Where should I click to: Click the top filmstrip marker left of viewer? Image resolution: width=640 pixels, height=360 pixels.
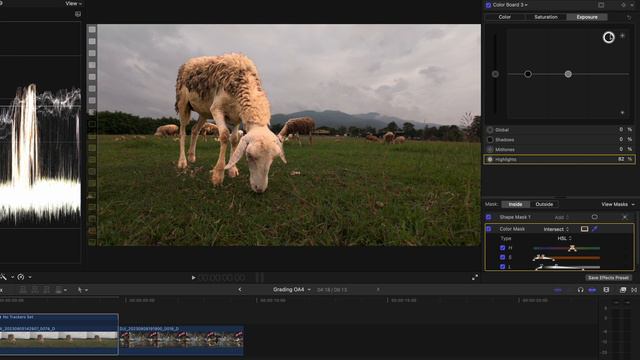(92, 29)
